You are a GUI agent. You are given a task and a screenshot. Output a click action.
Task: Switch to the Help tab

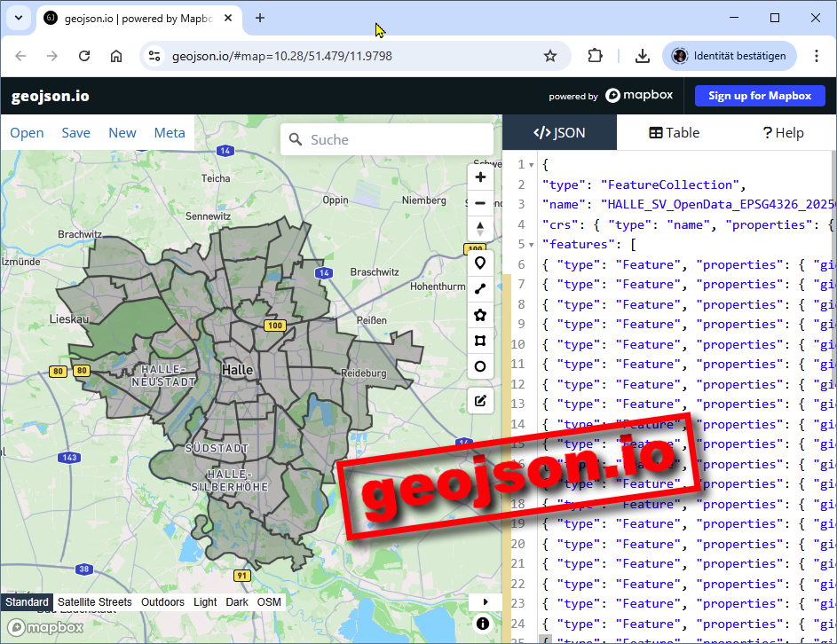tap(783, 133)
